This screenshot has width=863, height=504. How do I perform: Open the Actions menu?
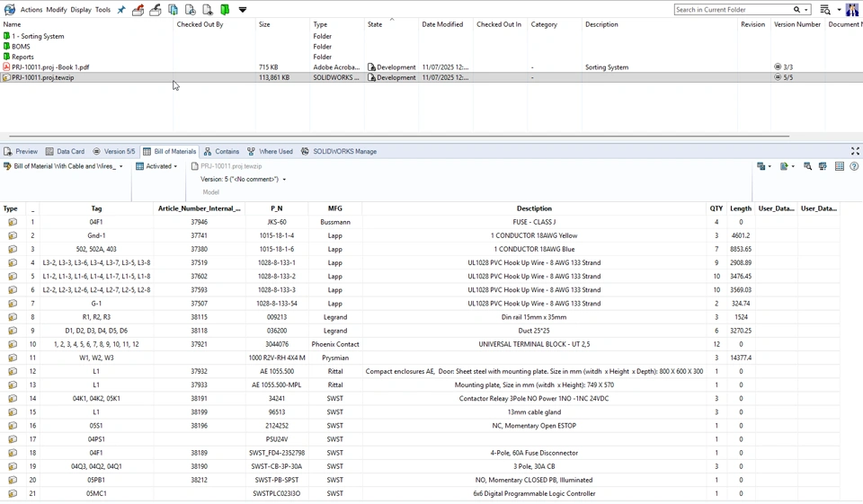pyautogui.click(x=31, y=10)
